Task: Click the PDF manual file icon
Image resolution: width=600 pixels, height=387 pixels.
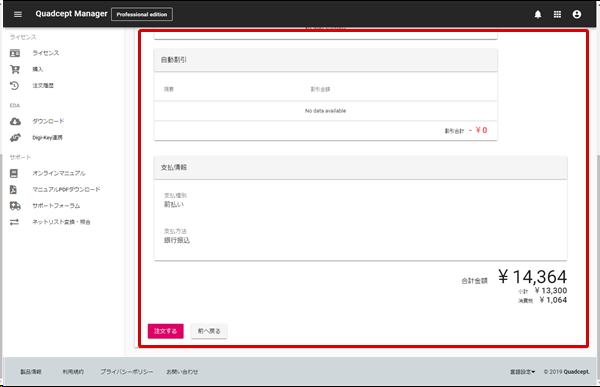Action: click(x=13, y=189)
